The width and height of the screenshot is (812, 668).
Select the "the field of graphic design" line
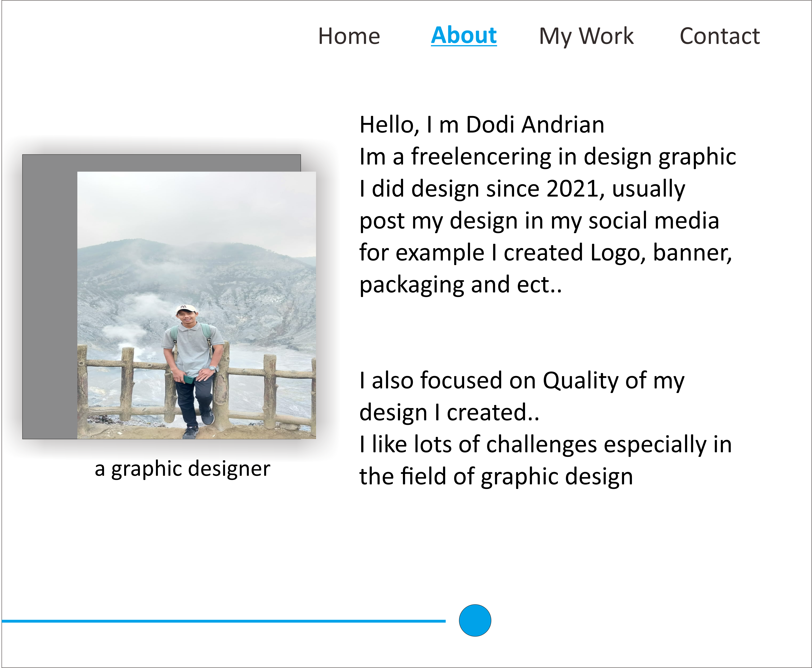[x=496, y=476]
